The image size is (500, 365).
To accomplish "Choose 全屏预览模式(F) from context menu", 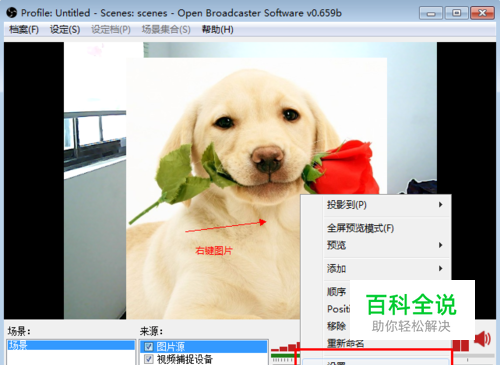I will [x=376, y=228].
